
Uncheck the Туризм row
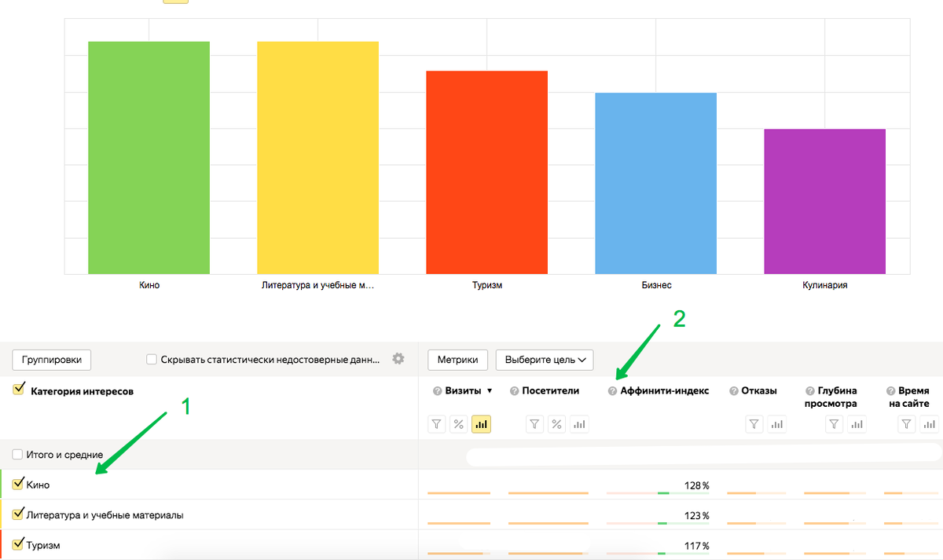click(18, 544)
